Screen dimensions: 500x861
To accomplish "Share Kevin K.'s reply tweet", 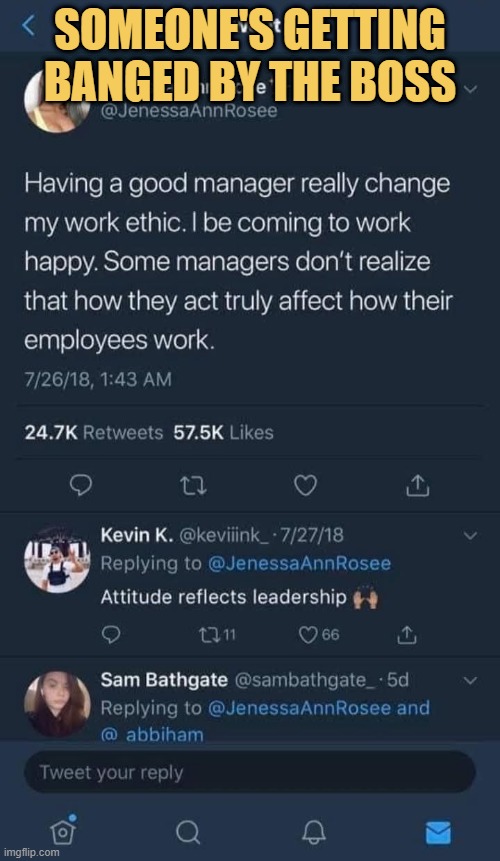I will 407,635.
